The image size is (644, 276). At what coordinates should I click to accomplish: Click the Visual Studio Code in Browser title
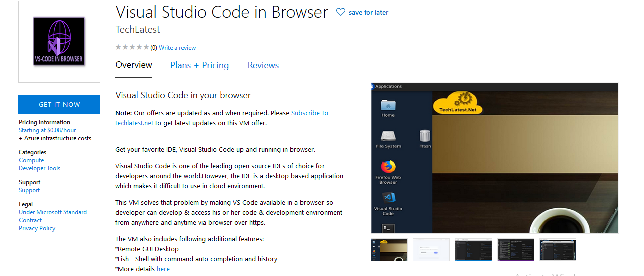222,12
